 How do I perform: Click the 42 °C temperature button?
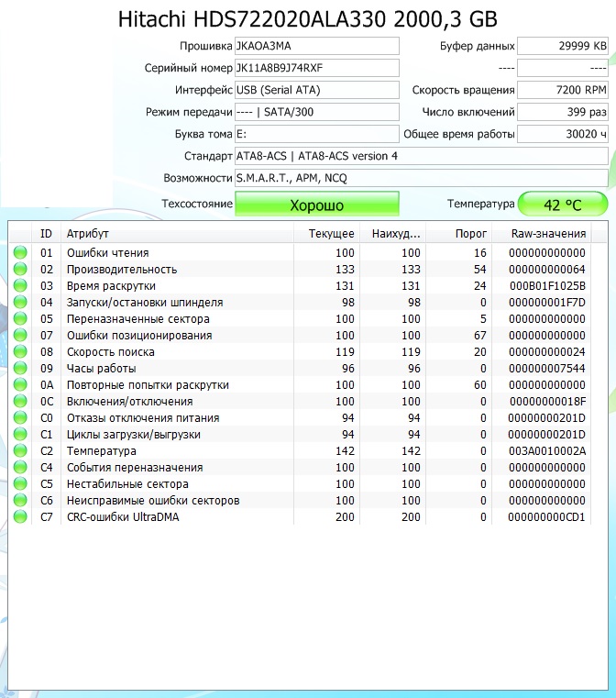(563, 205)
